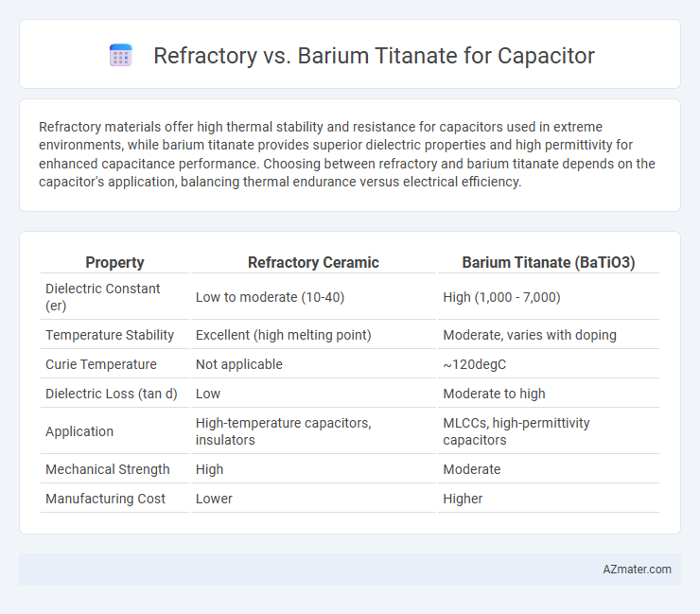Click the 'Curie Temperature' row label
Viewport: 700px width, 614px height.
pyautogui.click(x=114, y=364)
